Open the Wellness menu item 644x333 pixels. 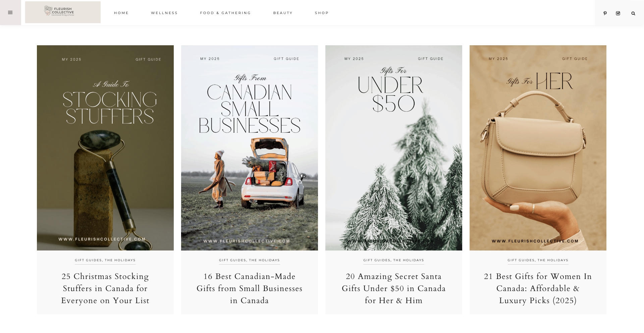[164, 13]
